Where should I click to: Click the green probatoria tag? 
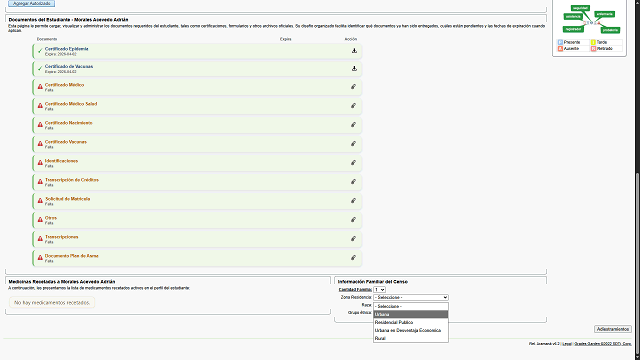[610, 30]
